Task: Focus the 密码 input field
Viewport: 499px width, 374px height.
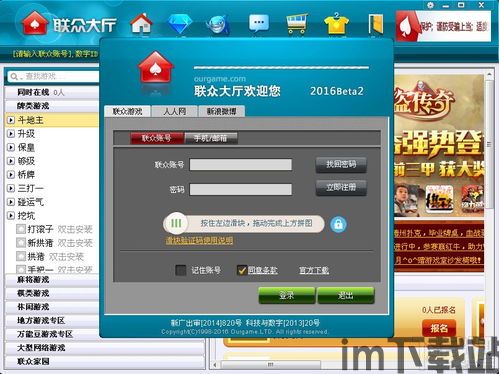Action: pos(241,190)
